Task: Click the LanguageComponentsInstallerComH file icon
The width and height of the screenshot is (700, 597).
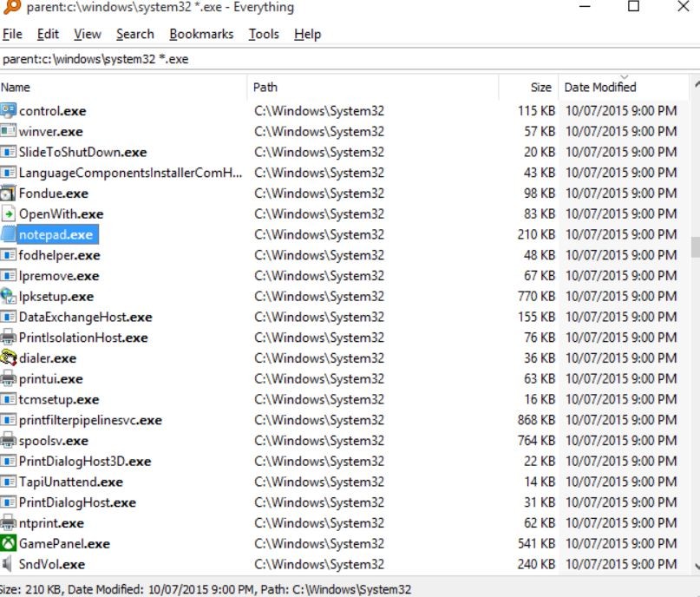Action: point(8,173)
